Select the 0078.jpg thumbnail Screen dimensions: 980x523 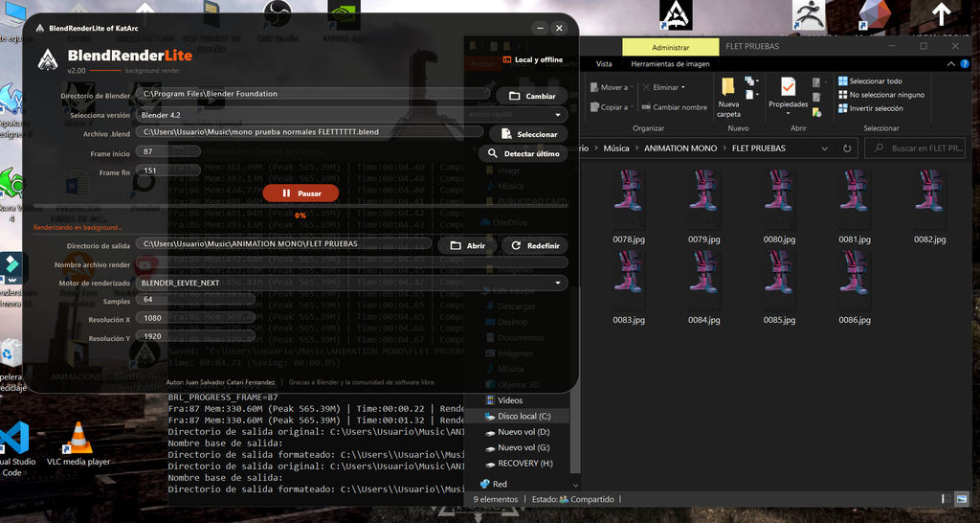click(628, 200)
